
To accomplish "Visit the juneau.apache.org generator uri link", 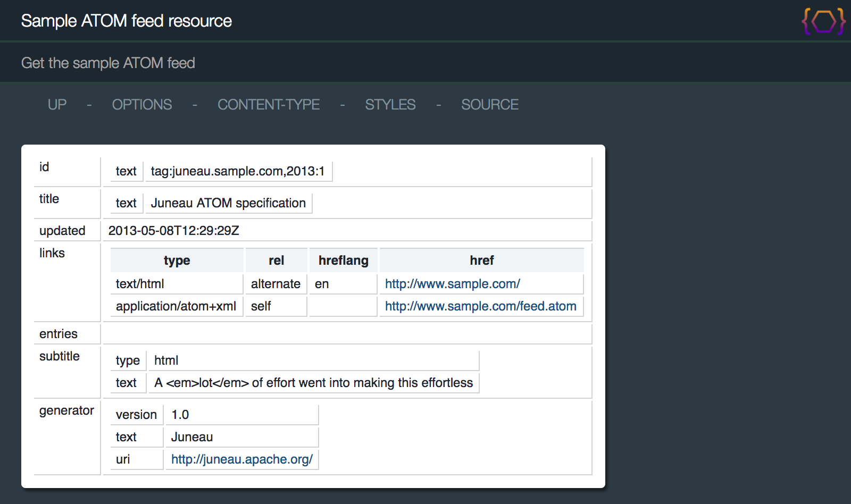I will coord(241,459).
